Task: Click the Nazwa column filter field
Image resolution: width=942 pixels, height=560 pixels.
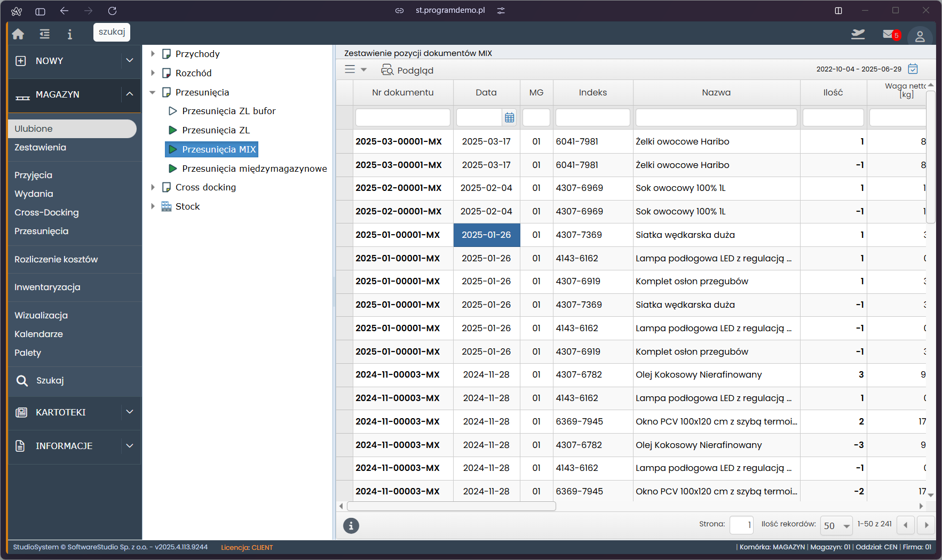Action: click(716, 117)
